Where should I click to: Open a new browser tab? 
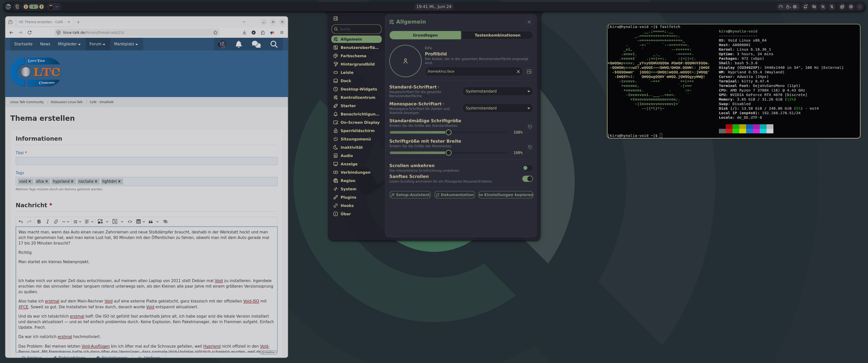point(78,22)
